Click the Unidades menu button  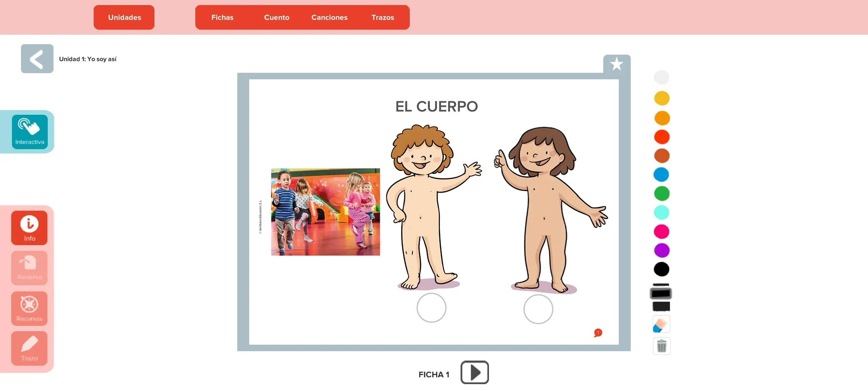click(124, 17)
